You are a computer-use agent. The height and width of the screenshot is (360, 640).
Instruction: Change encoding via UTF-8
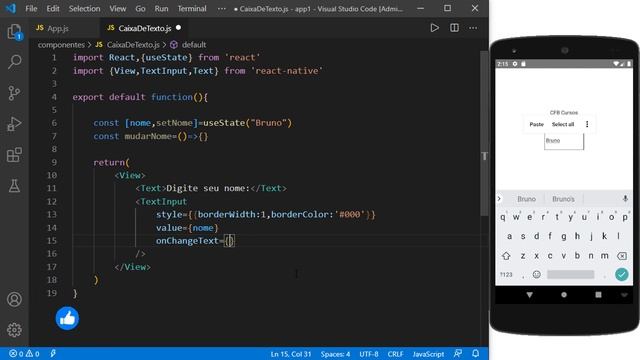[x=369, y=354]
